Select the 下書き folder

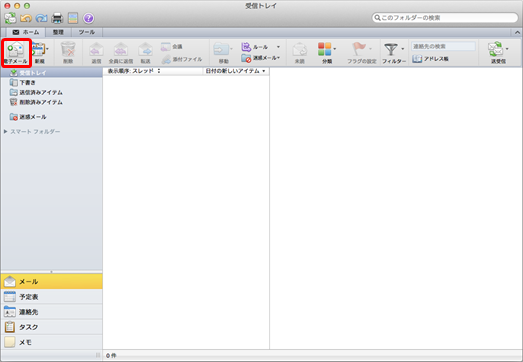point(52,82)
